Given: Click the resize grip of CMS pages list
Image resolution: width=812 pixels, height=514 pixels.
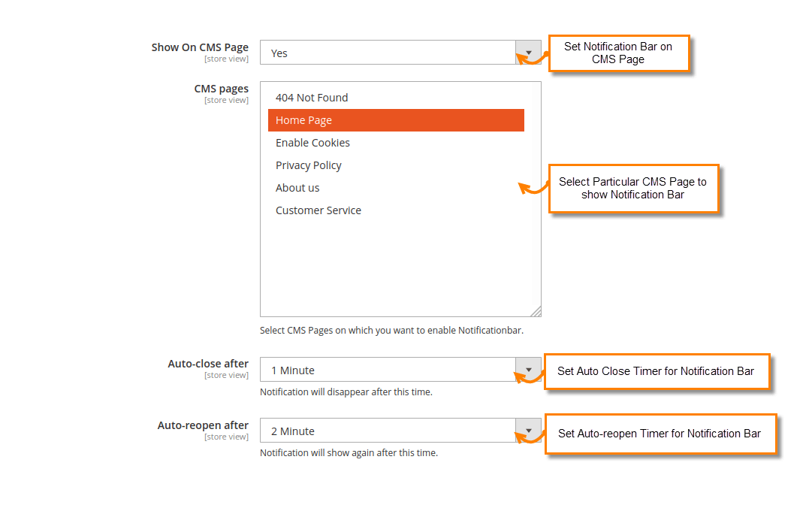Looking at the screenshot, I should 536,310.
